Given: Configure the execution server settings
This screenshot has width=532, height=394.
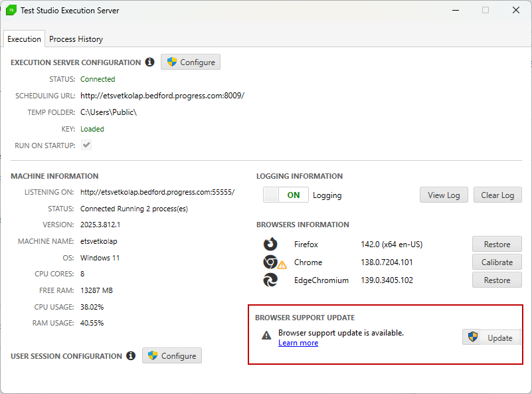Looking at the screenshot, I should pyautogui.click(x=191, y=62).
